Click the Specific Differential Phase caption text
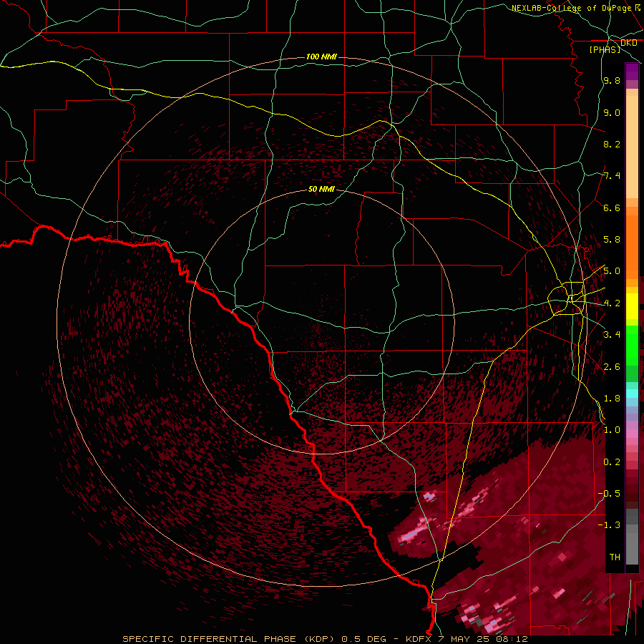This screenshot has width=644, height=644. tap(324, 639)
